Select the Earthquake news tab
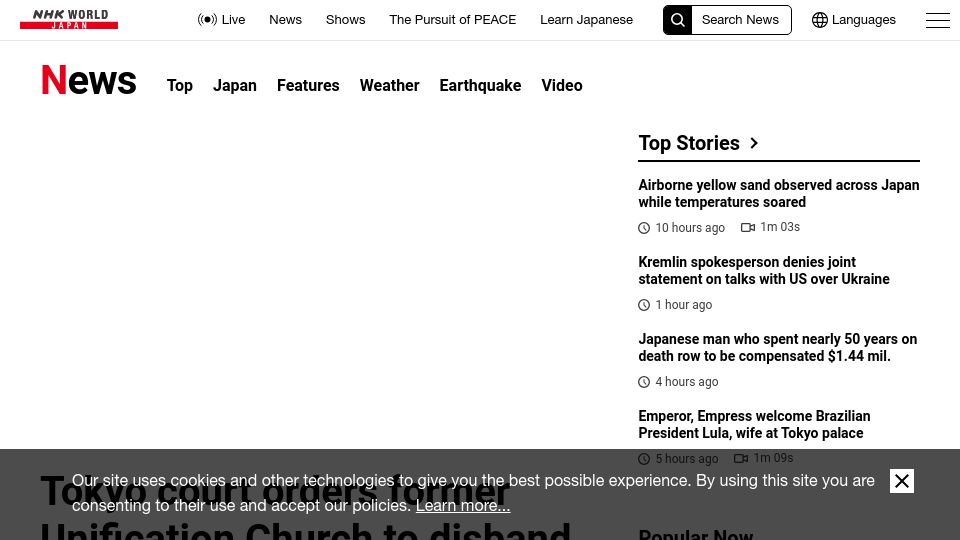 480,86
